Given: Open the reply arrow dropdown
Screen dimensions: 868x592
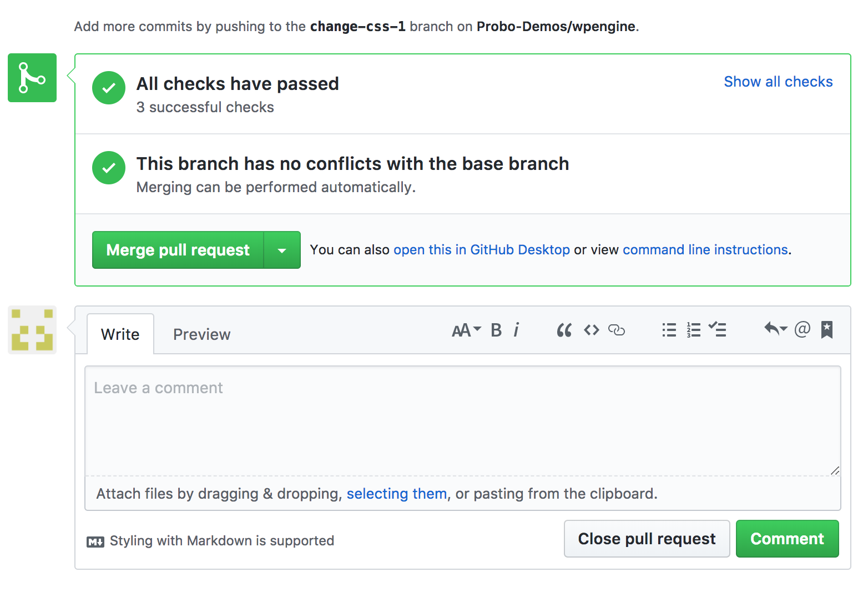Looking at the screenshot, I should 775,329.
